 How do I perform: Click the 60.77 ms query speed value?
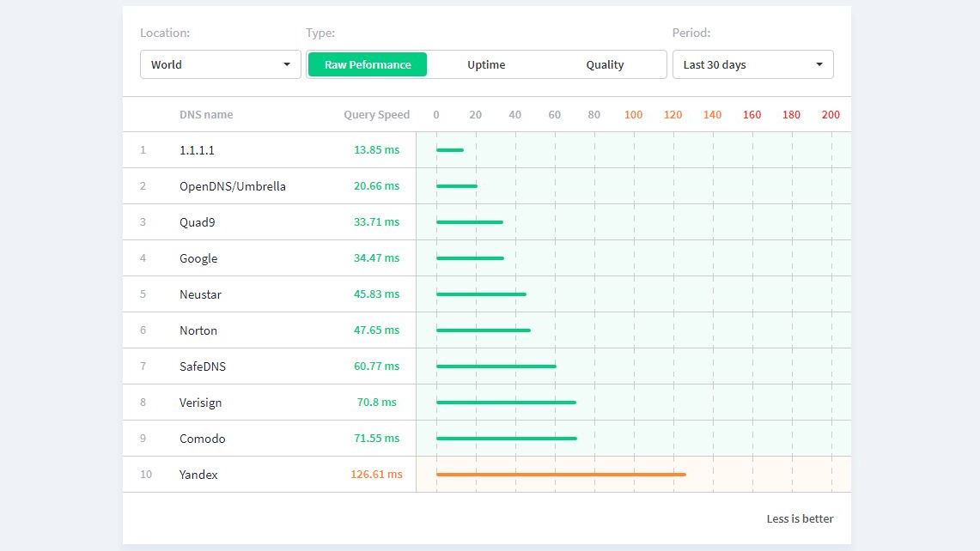377,366
